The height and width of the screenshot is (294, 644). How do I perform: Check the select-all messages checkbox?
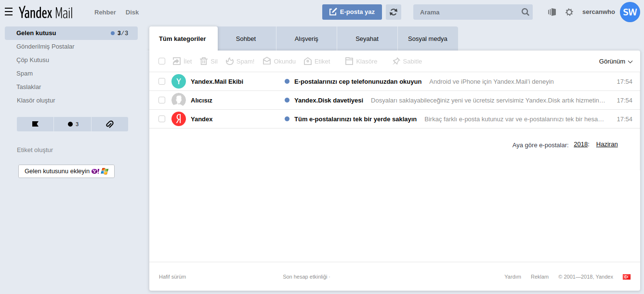[x=162, y=61]
